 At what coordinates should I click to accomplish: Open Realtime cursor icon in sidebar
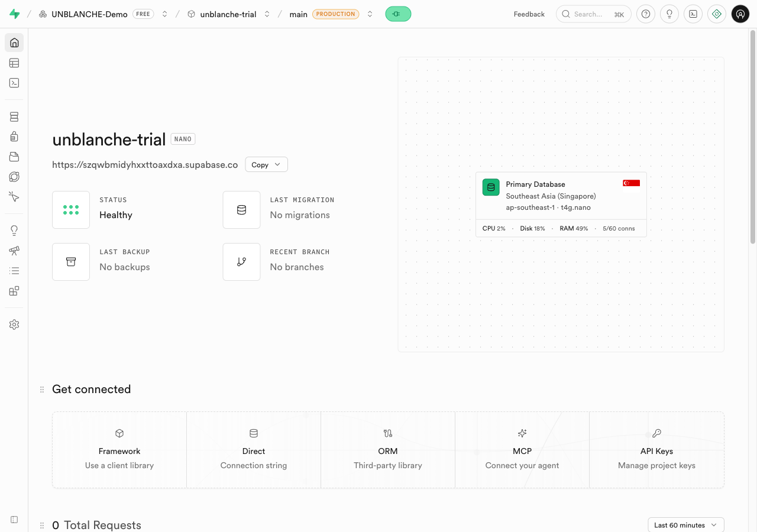pyautogui.click(x=14, y=197)
